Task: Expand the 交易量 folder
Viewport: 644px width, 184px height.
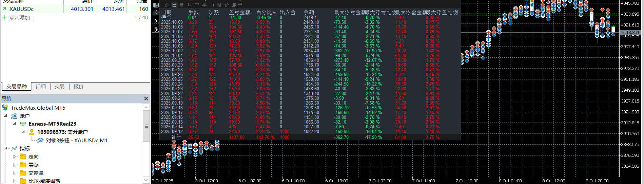Action: (x=15, y=173)
